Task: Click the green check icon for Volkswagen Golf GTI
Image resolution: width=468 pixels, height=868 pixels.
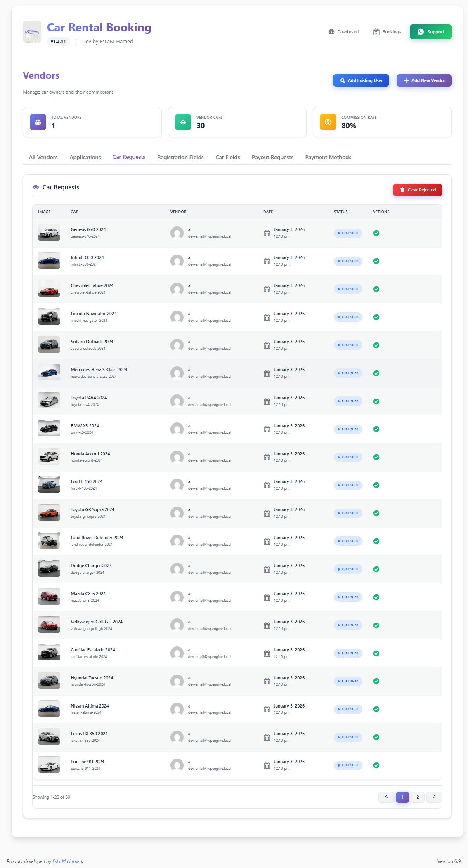Action: [376, 625]
